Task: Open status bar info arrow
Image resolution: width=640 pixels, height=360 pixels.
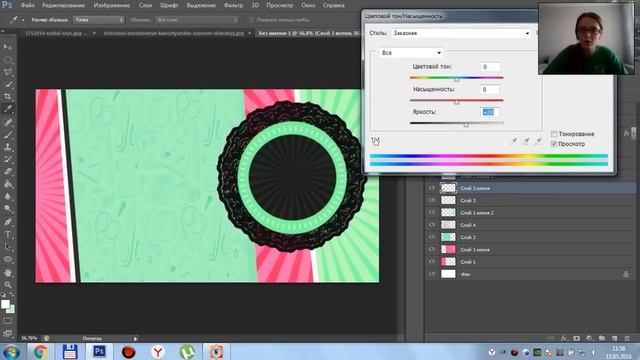Action: (x=136, y=338)
